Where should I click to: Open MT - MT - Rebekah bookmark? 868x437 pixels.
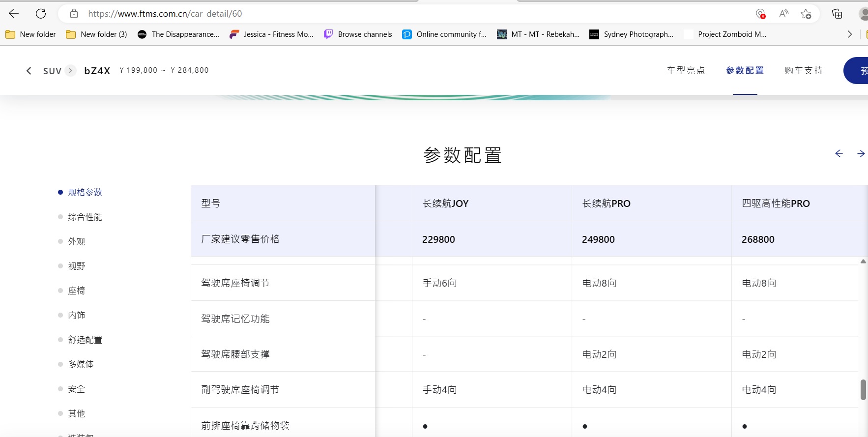click(x=538, y=34)
